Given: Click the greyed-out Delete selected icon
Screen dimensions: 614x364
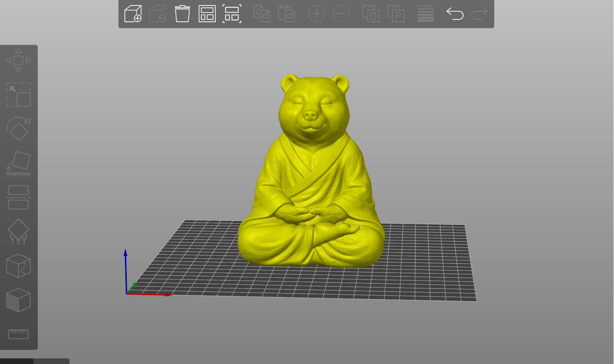Looking at the screenshot, I should coord(158,14).
